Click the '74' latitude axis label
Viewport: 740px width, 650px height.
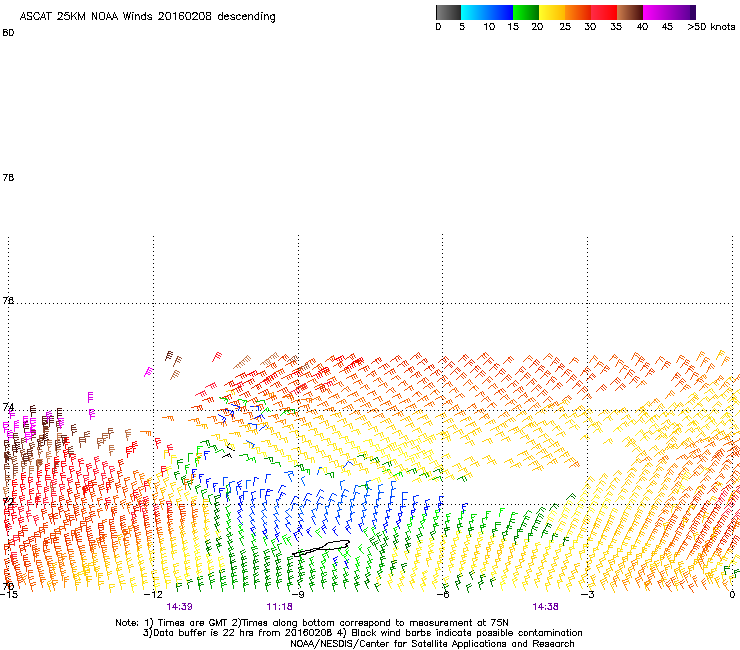[8, 407]
